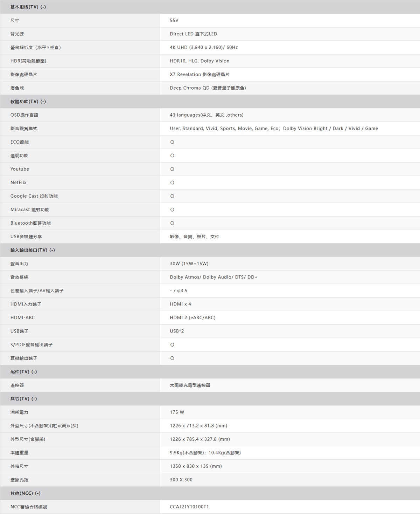The width and height of the screenshot is (420, 514).
Task: Click the 耳機輸出端子 circle mark
Action: click(x=172, y=358)
